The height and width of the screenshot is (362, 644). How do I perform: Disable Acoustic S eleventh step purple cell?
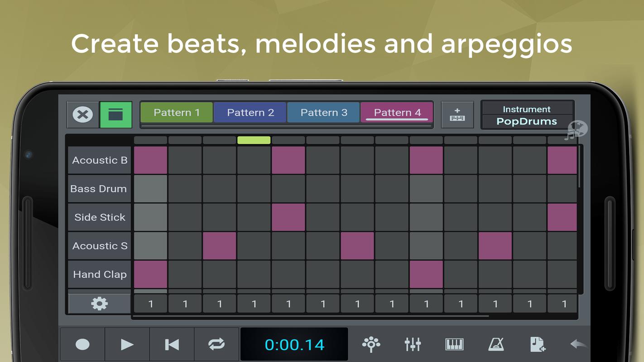pos(495,246)
